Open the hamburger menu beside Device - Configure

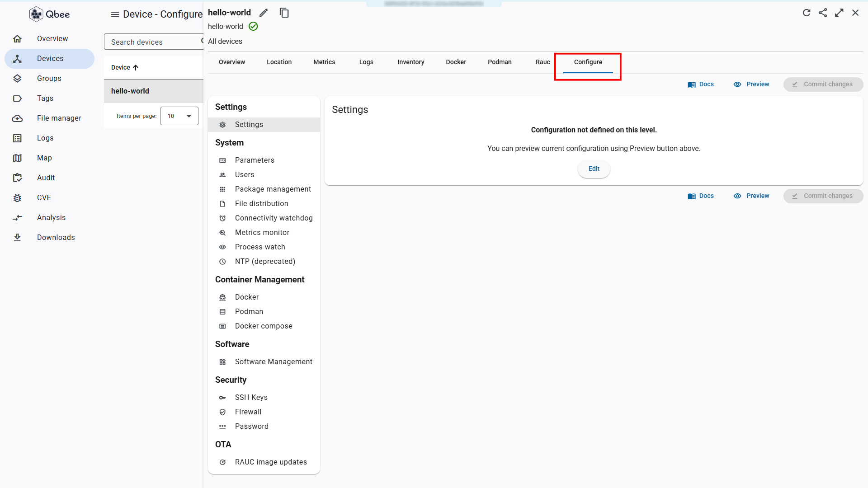coord(115,14)
